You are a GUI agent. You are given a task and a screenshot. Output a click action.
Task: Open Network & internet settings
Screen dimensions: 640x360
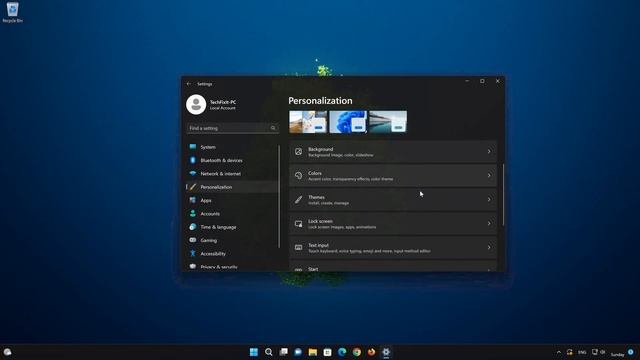(232, 173)
